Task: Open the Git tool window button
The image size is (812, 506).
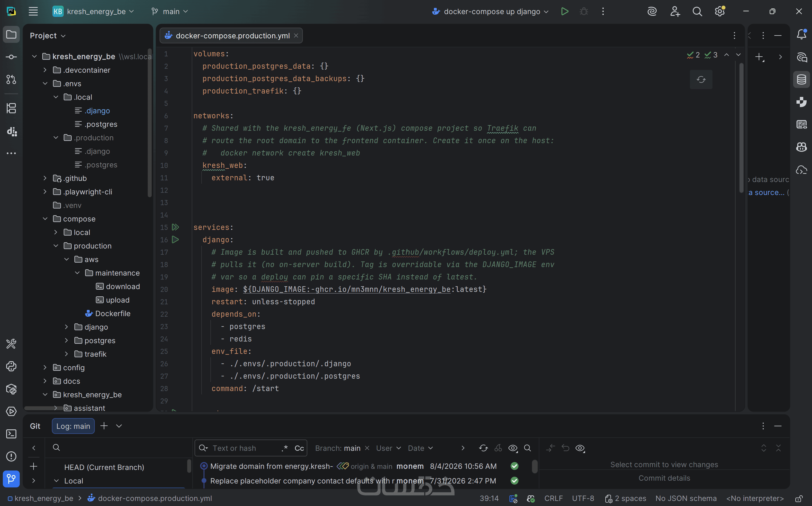Action: pyautogui.click(x=11, y=479)
